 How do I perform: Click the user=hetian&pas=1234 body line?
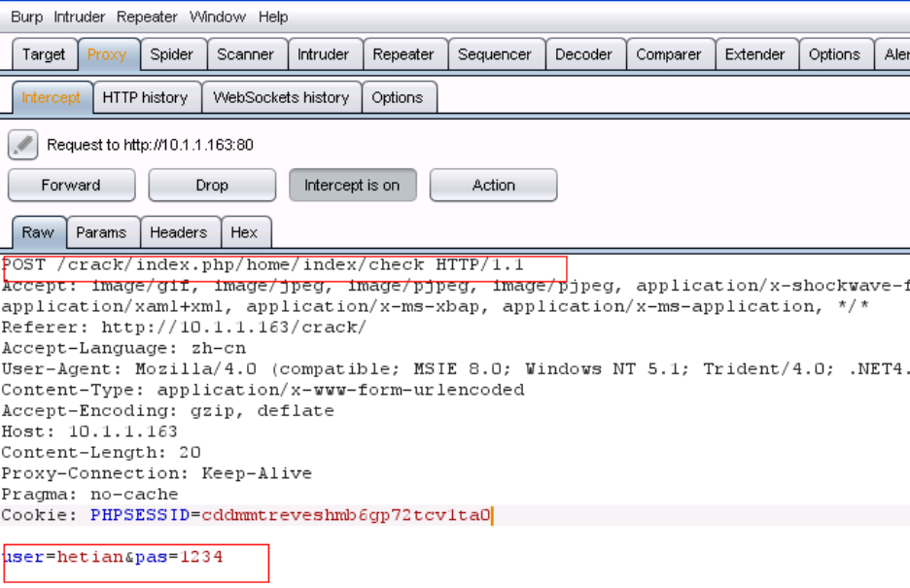113,557
